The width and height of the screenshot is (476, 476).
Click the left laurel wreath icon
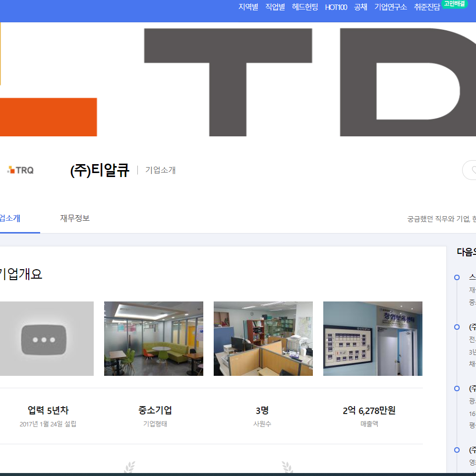[129, 467]
